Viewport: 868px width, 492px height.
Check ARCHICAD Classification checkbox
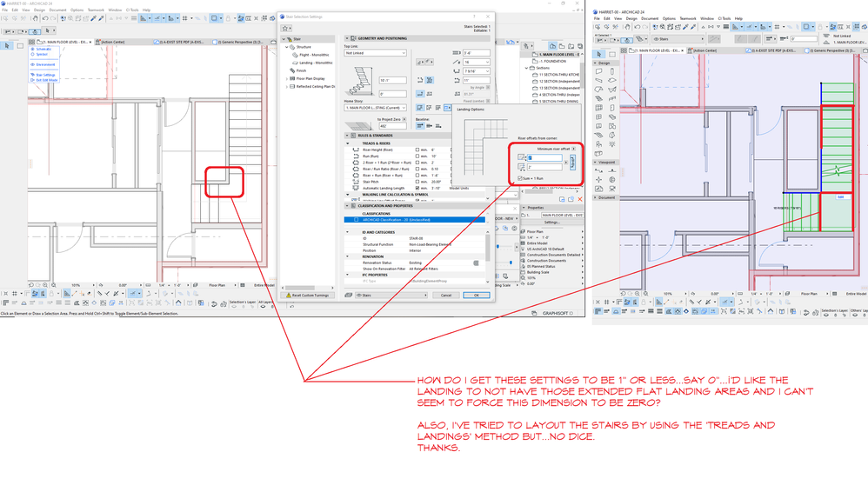[357, 220]
